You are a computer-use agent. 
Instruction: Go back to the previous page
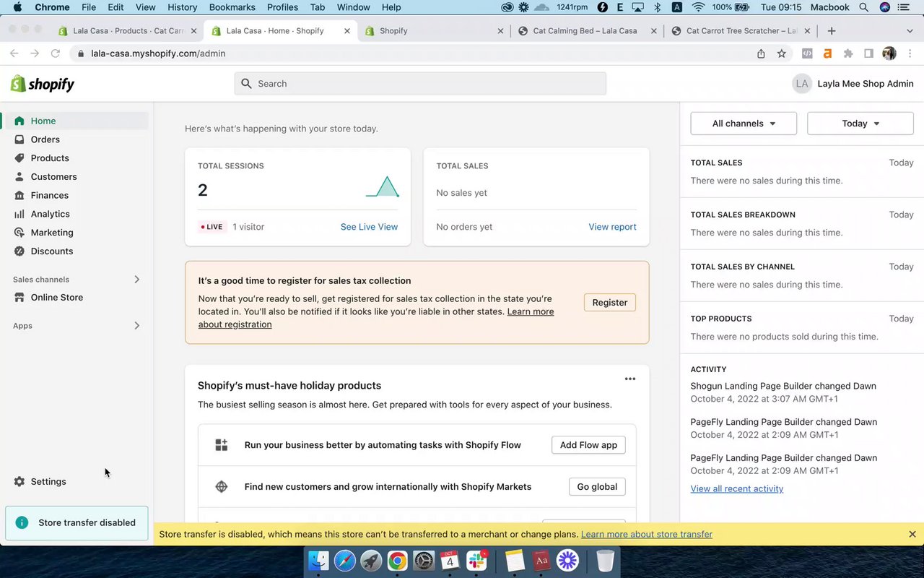click(x=14, y=53)
